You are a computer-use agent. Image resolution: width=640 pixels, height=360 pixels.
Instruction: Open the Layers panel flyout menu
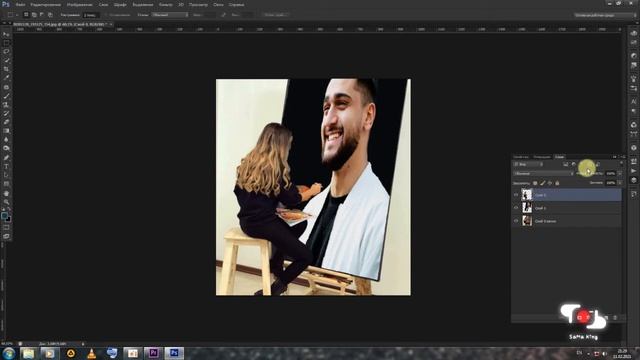point(623,157)
